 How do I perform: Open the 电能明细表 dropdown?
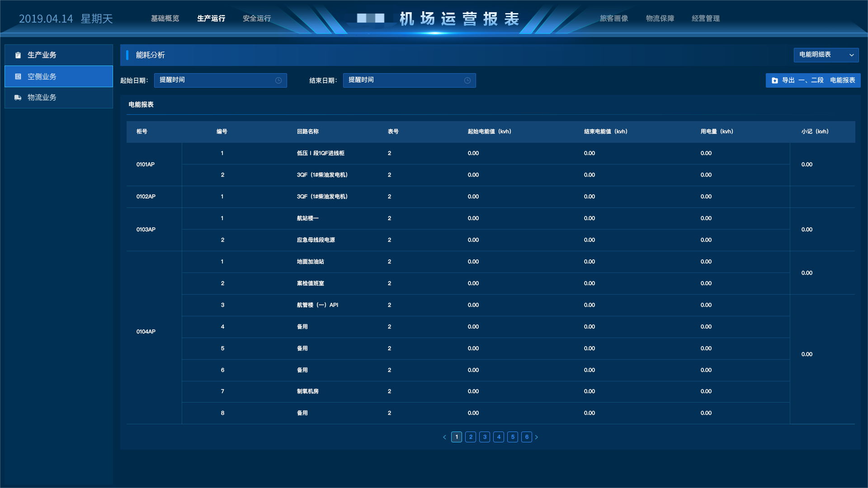(x=820, y=55)
